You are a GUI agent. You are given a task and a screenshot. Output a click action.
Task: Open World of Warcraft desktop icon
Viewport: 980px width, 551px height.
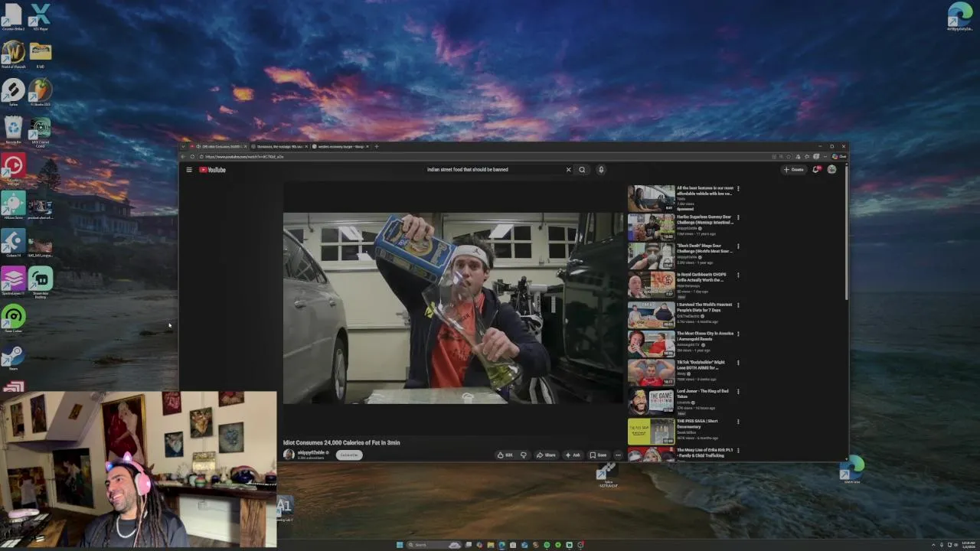[13, 54]
